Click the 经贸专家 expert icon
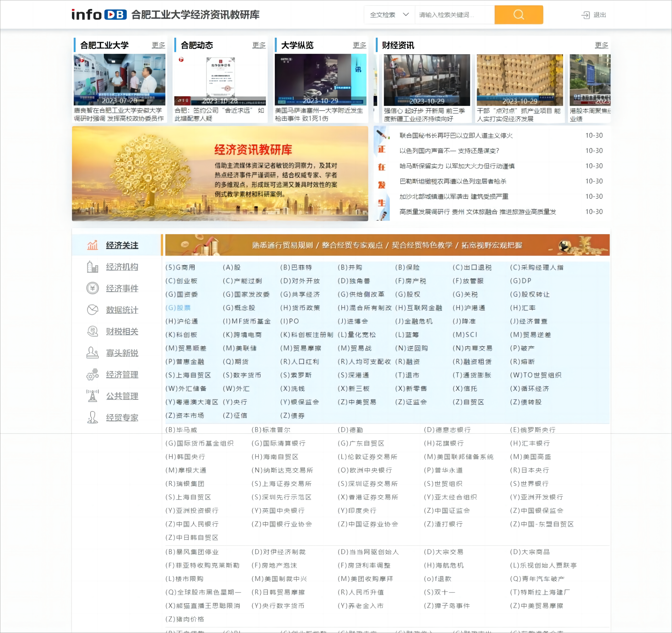The image size is (672, 633). (x=92, y=417)
